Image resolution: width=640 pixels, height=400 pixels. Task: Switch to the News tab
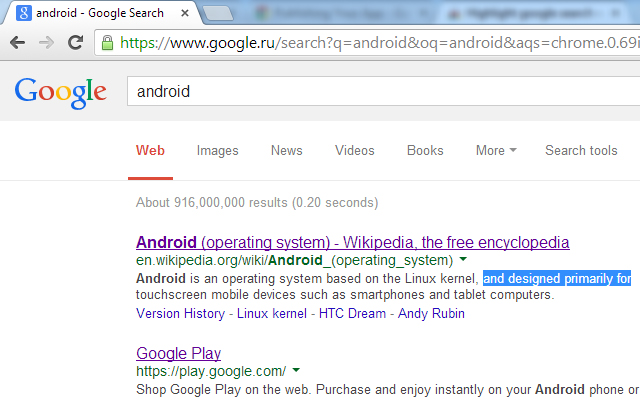[x=287, y=150]
